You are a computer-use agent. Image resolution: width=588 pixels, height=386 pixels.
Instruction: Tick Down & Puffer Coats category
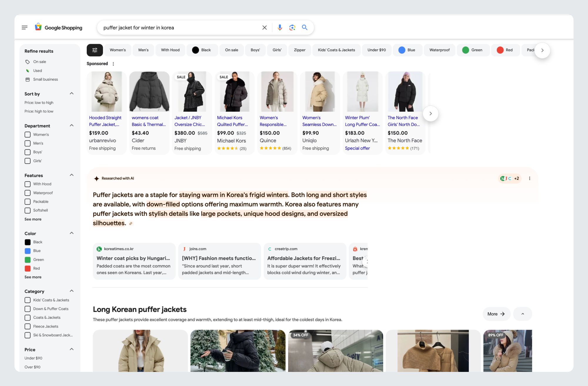tap(28, 309)
